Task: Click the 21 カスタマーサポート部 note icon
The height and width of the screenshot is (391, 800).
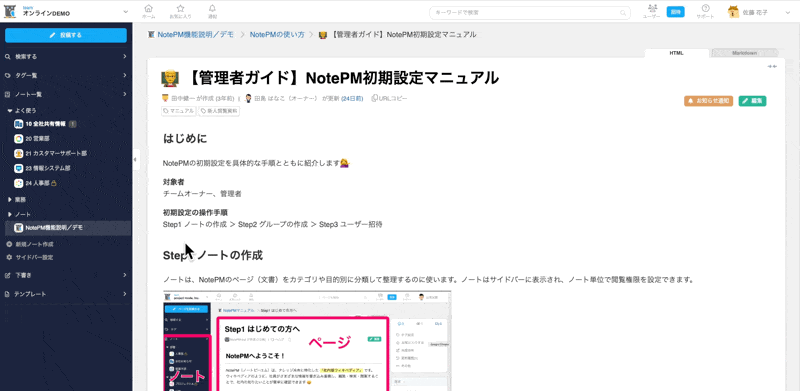Action: point(18,153)
